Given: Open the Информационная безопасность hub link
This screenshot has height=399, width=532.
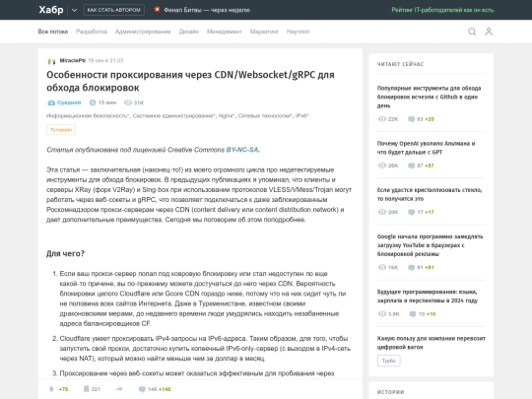Looking at the screenshot, I should pos(88,115).
